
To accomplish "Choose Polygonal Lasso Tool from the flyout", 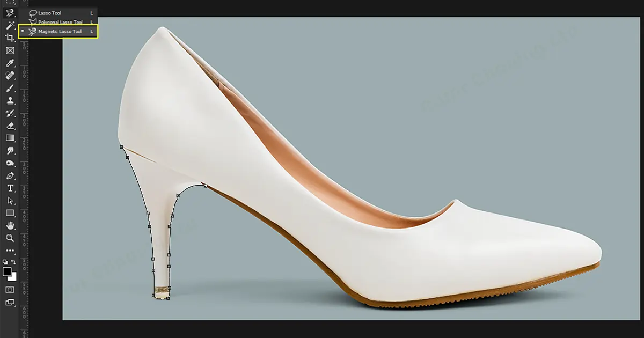I will 60,23.
